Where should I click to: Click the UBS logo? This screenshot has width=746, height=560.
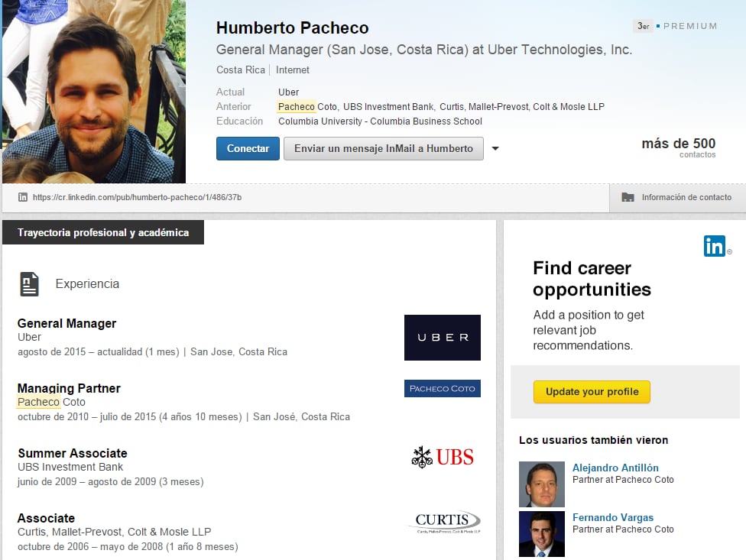(x=442, y=457)
